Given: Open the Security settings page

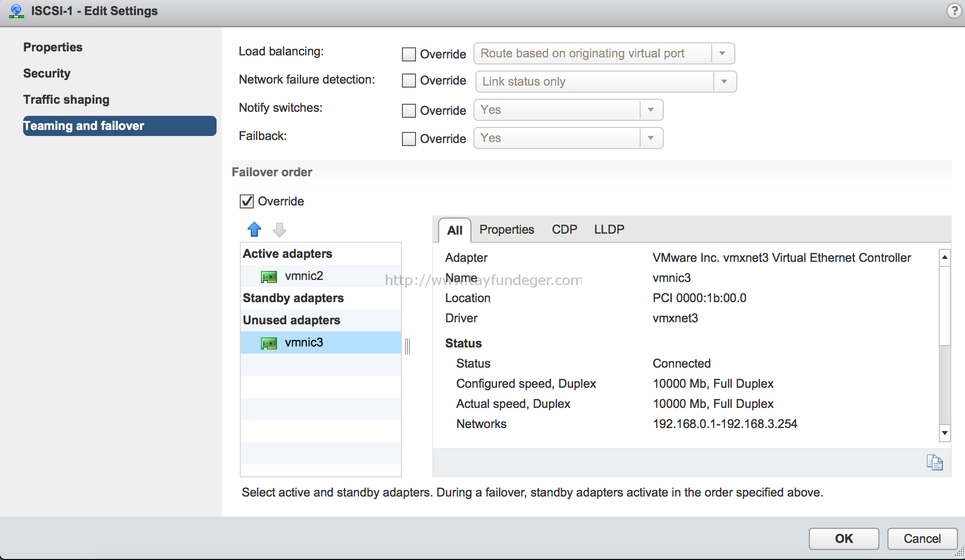Looking at the screenshot, I should (47, 74).
